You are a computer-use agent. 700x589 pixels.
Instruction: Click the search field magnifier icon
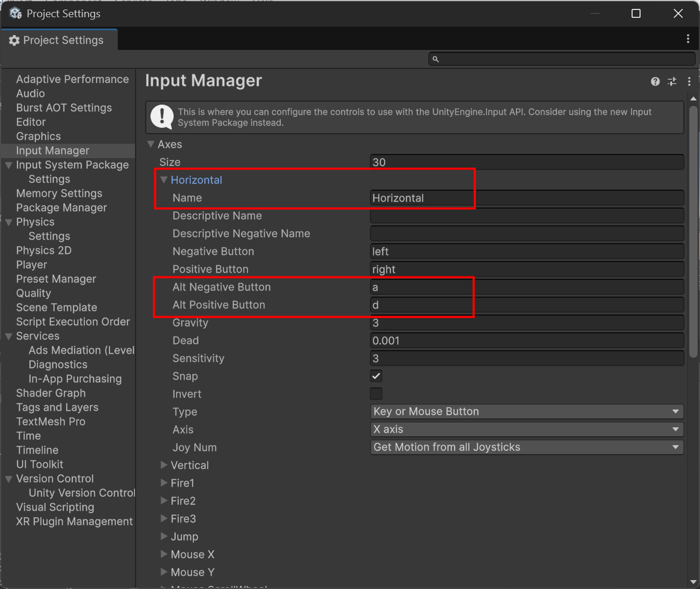coord(436,59)
